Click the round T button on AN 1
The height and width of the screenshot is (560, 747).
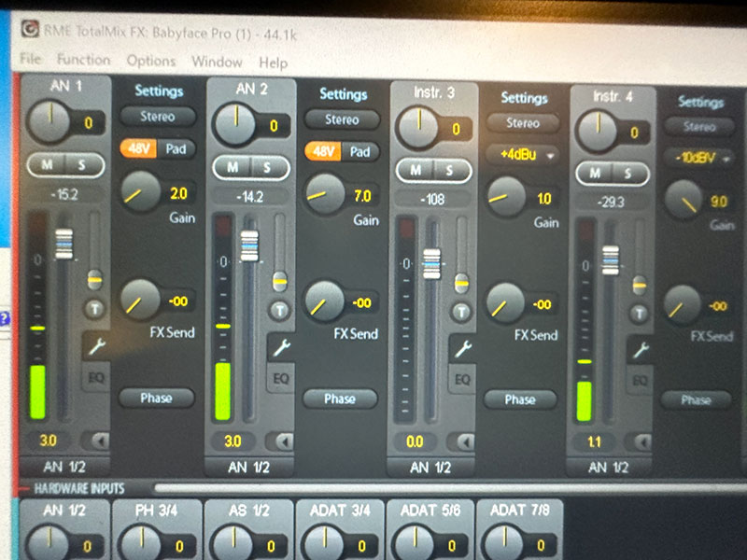click(x=95, y=309)
